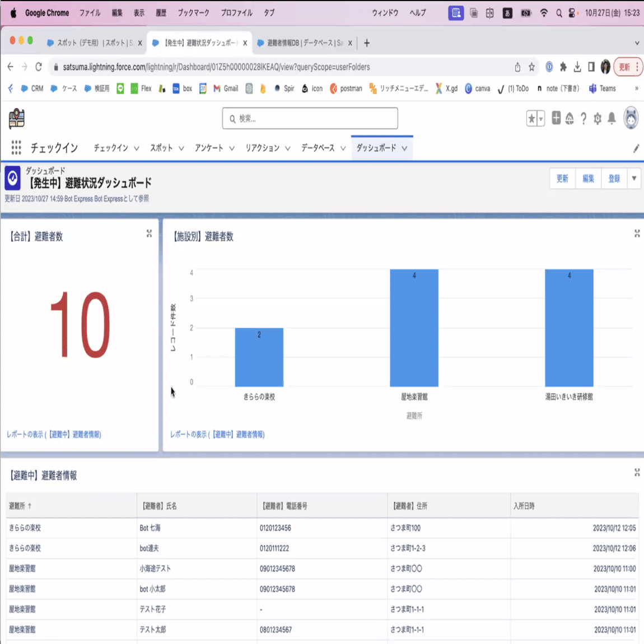The image size is (644, 644).
Task: Open the notifications bell
Action: click(612, 118)
